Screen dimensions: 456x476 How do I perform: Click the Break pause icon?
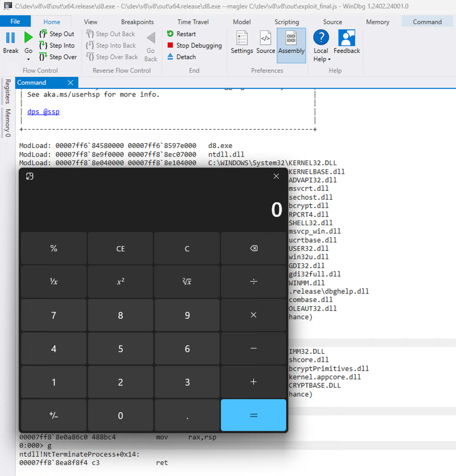[10, 38]
